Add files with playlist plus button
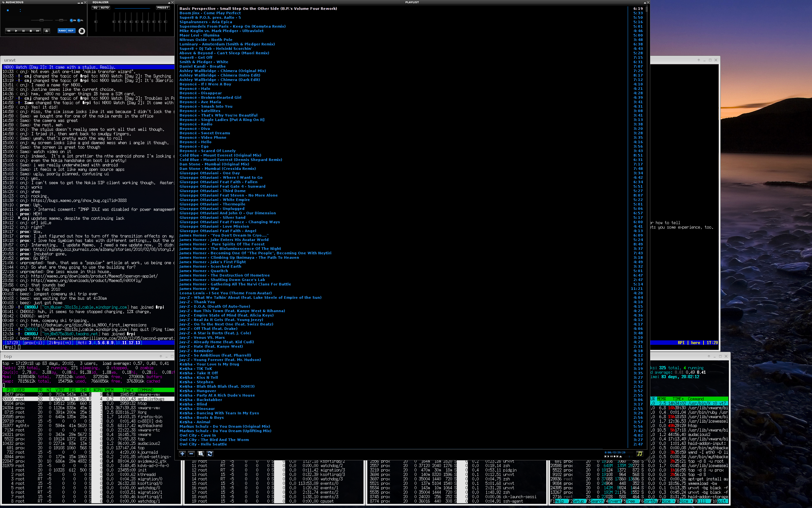The width and height of the screenshot is (812, 508). [x=182, y=454]
